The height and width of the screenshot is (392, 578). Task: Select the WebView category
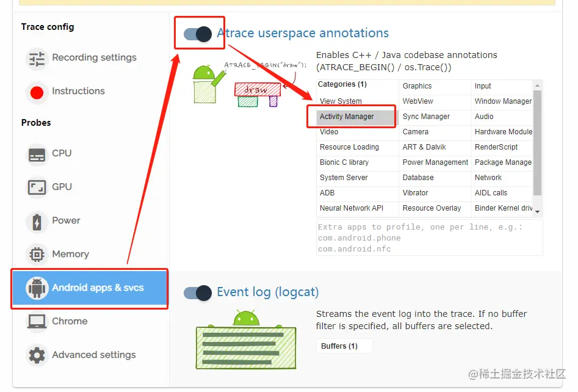point(435,101)
